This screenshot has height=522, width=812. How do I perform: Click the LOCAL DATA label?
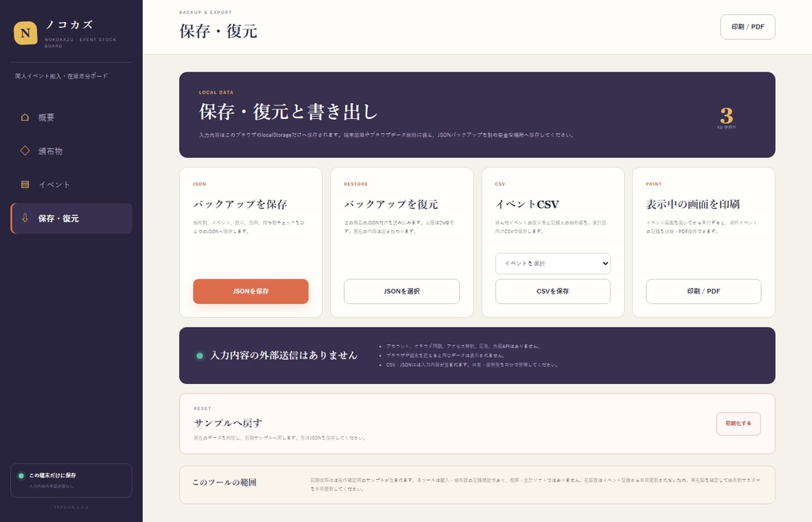coord(216,92)
